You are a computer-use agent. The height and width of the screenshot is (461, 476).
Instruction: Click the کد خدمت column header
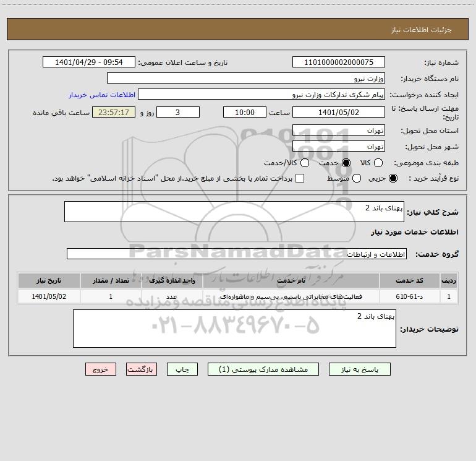(x=409, y=280)
